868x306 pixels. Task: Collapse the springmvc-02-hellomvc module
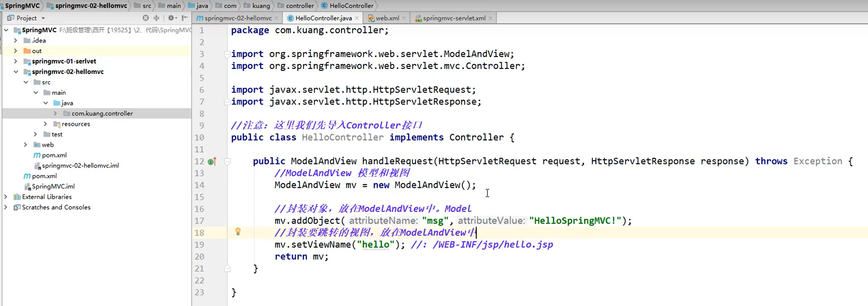16,71
